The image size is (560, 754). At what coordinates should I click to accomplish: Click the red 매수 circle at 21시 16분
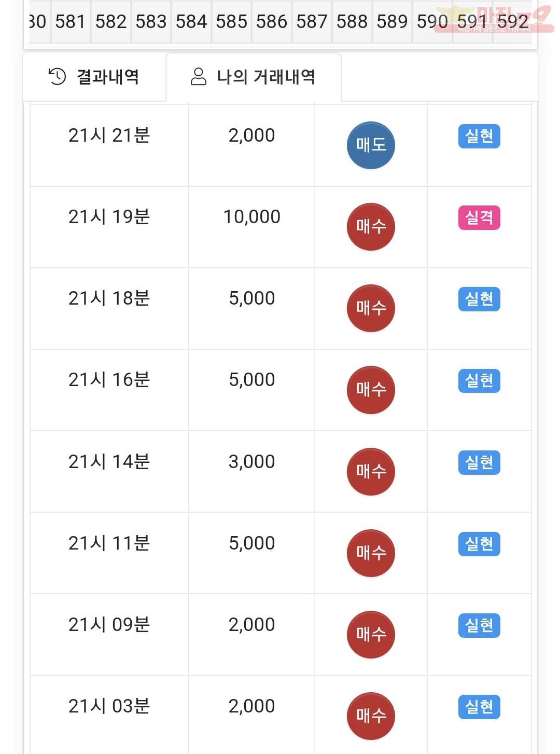(x=371, y=390)
